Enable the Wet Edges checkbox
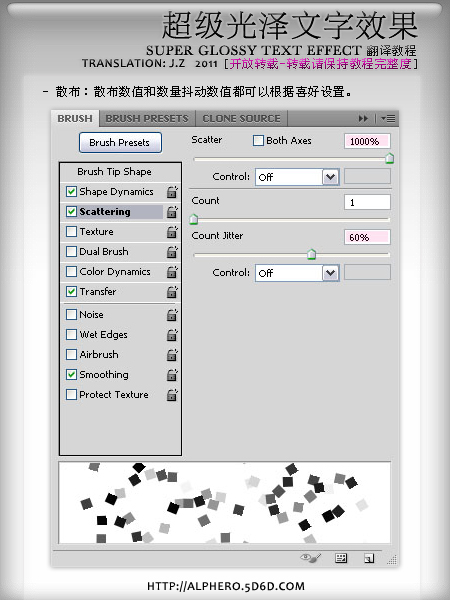 [71, 334]
